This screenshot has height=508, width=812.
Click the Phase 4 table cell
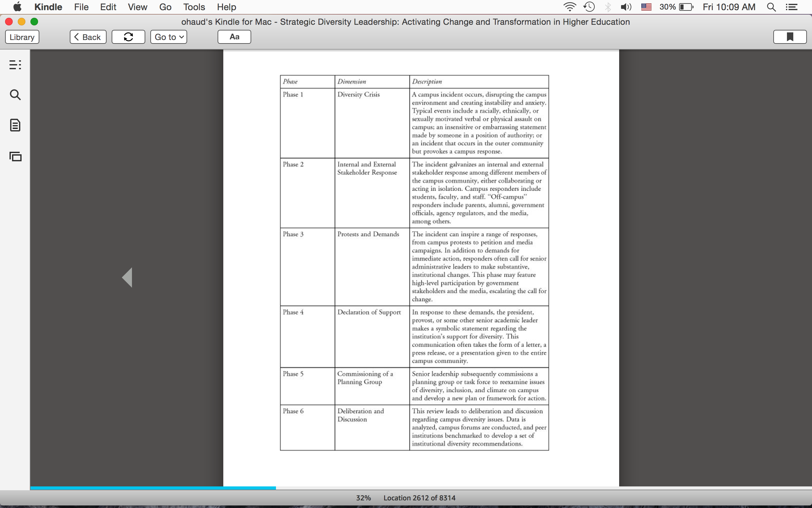point(307,336)
